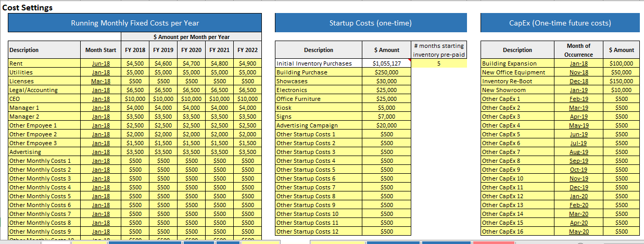The width and height of the screenshot is (644, 244).
Task: Select the Other CapEx 8 description cell
Action: 517,161
